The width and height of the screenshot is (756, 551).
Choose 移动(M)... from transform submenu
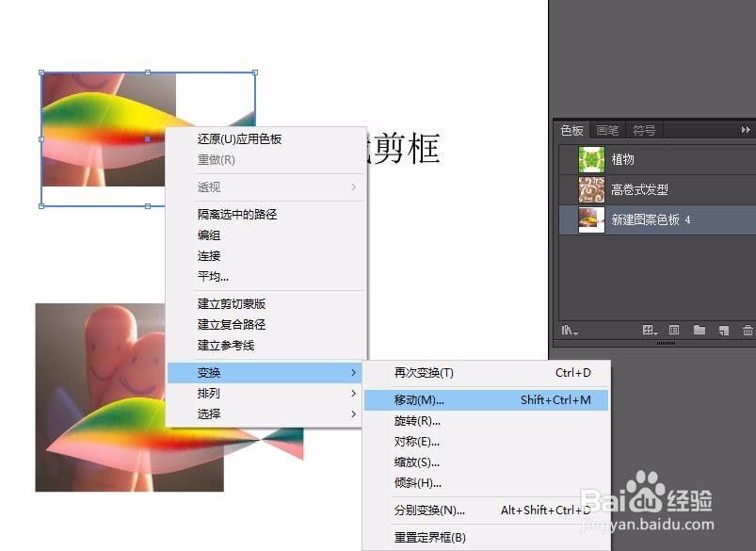click(x=486, y=400)
